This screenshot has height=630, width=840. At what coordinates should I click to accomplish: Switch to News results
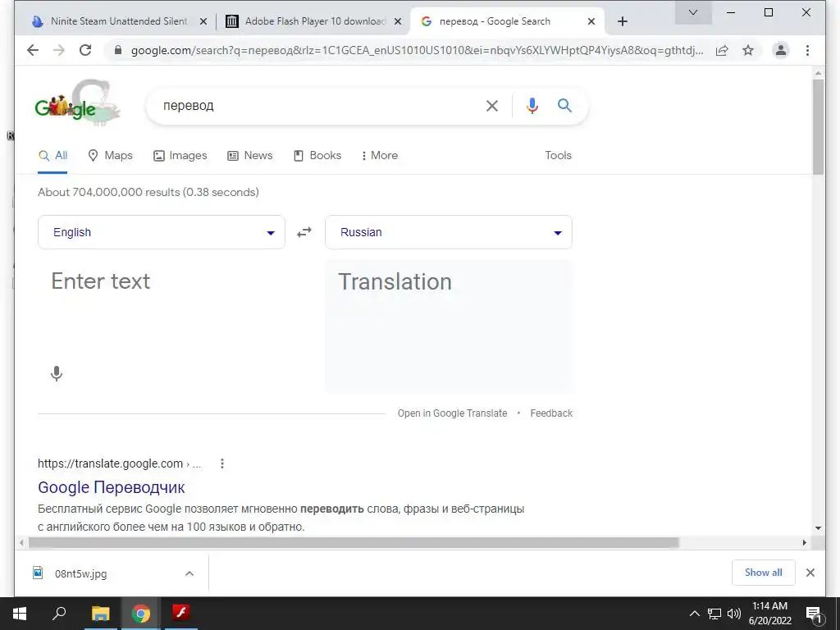pyautogui.click(x=249, y=155)
